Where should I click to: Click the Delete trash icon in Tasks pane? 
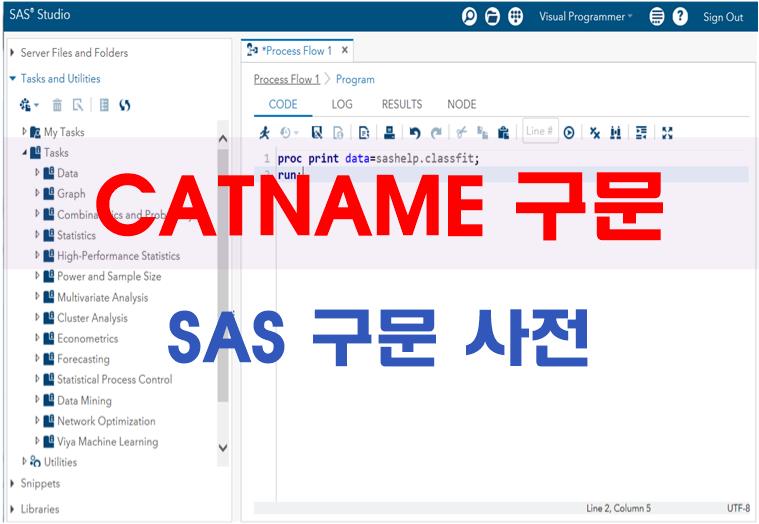pos(57,105)
